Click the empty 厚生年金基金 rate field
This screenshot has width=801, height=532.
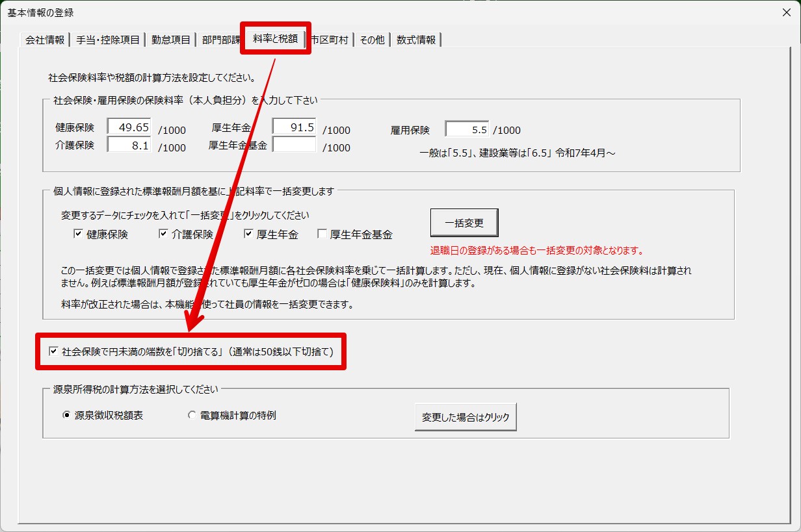294,146
